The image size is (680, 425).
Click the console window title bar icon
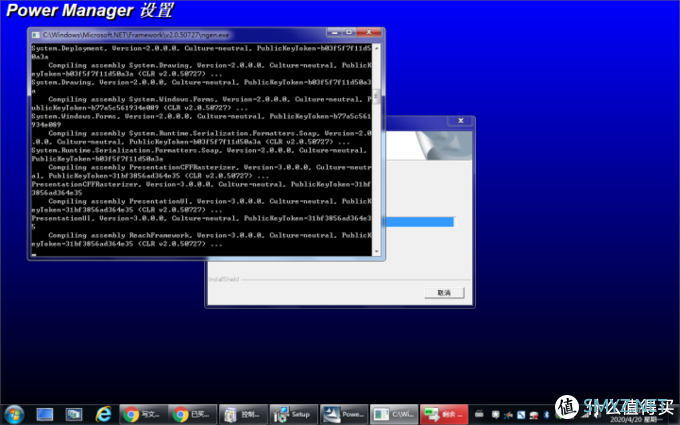(x=36, y=35)
